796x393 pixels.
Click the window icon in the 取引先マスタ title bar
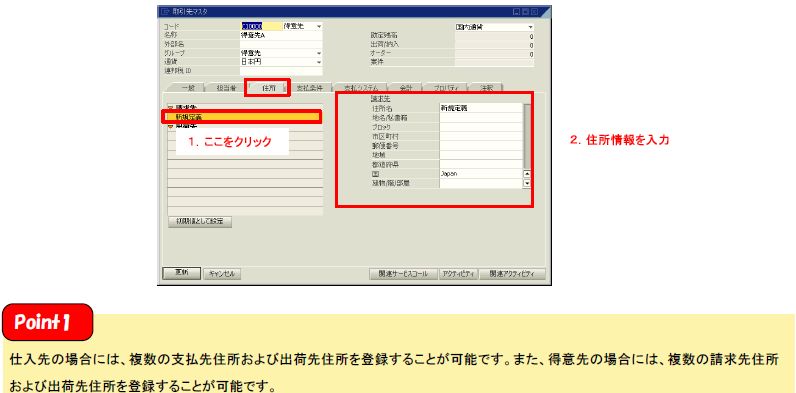(x=165, y=12)
